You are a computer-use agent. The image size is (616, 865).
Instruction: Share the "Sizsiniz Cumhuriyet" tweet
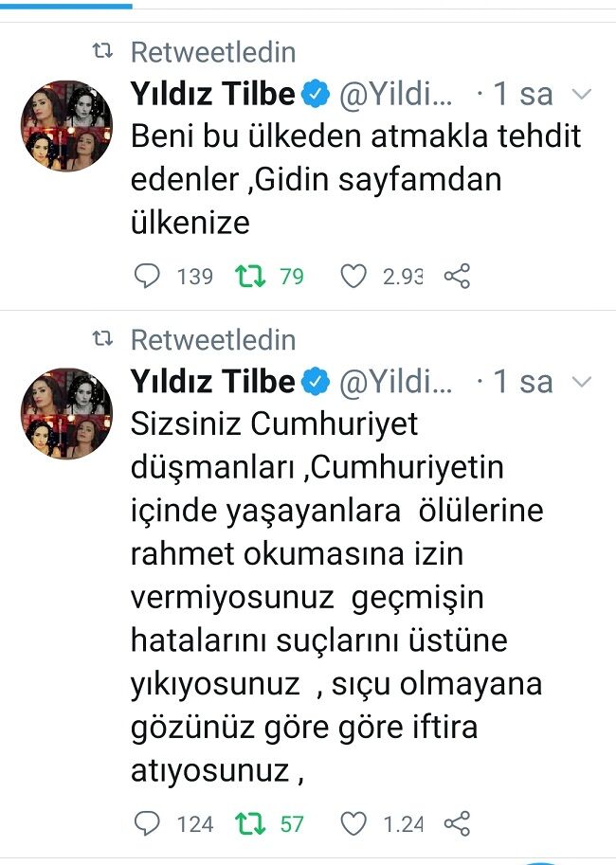[457, 823]
